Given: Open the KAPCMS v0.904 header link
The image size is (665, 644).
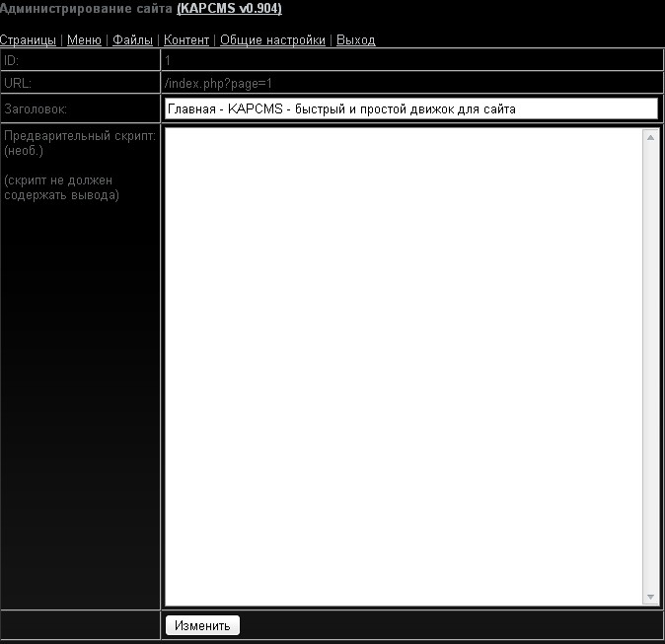Looking at the screenshot, I should point(229,9).
